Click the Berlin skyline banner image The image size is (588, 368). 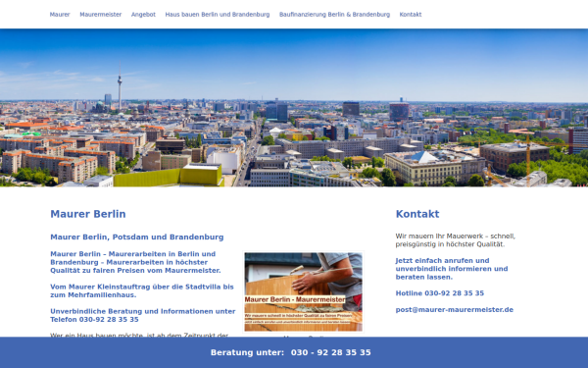point(294,108)
